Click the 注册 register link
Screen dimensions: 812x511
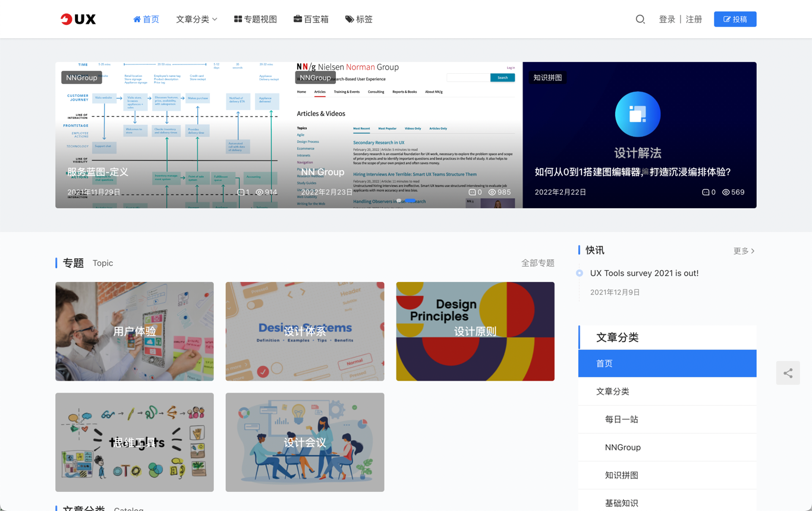tap(694, 19)
